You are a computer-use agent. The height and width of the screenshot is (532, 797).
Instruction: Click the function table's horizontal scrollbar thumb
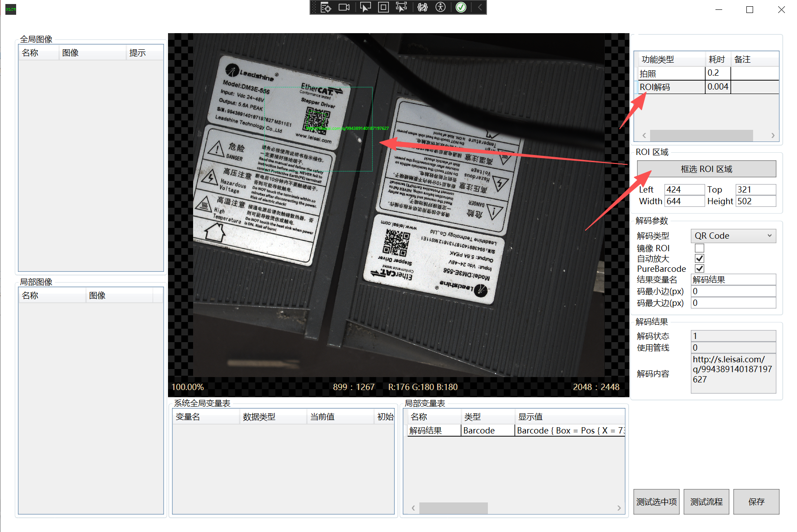(x=701, y=135)
